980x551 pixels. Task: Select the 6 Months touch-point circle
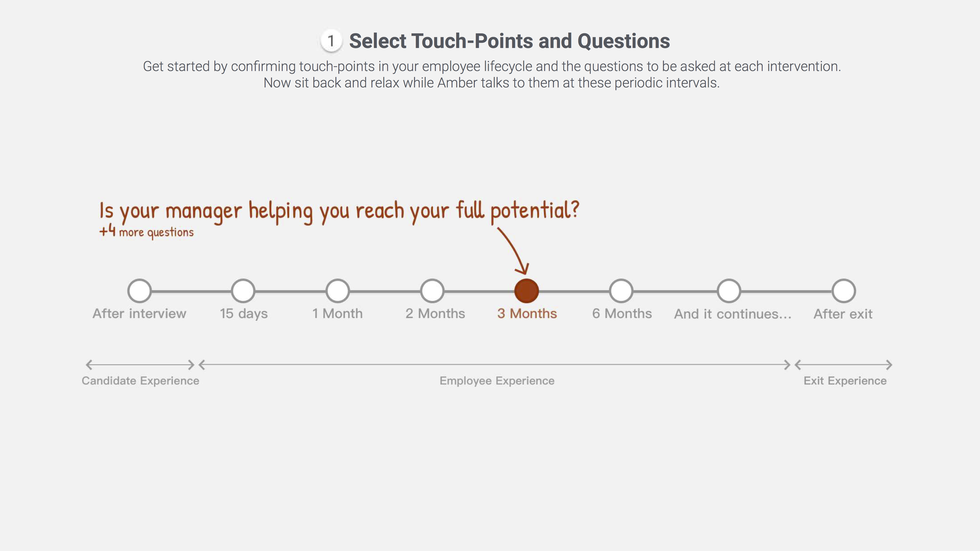pos(621,291)
